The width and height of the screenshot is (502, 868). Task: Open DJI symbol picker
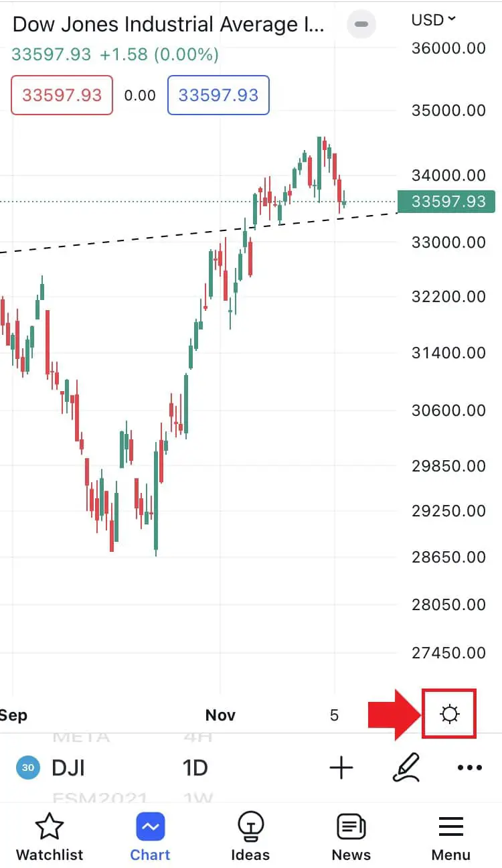(x=68, y=768)
